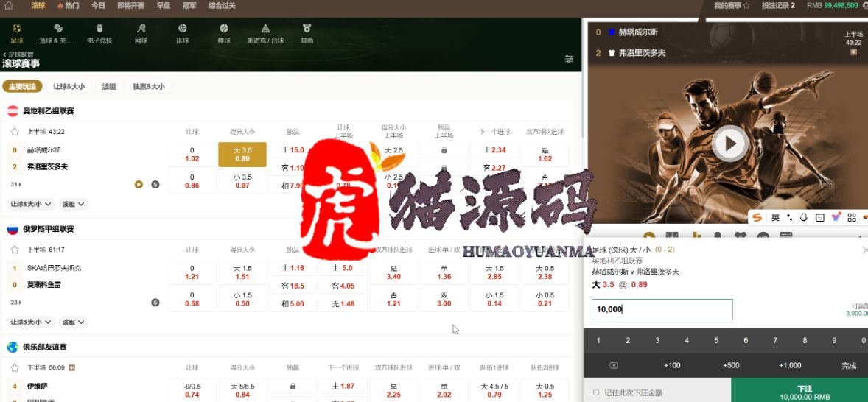The width and height of the screenshot is (868, 402).
Task: Expand 让球&大/小 dropdown under 莫斯科鱼雷 match
Action: coord(31,322)
